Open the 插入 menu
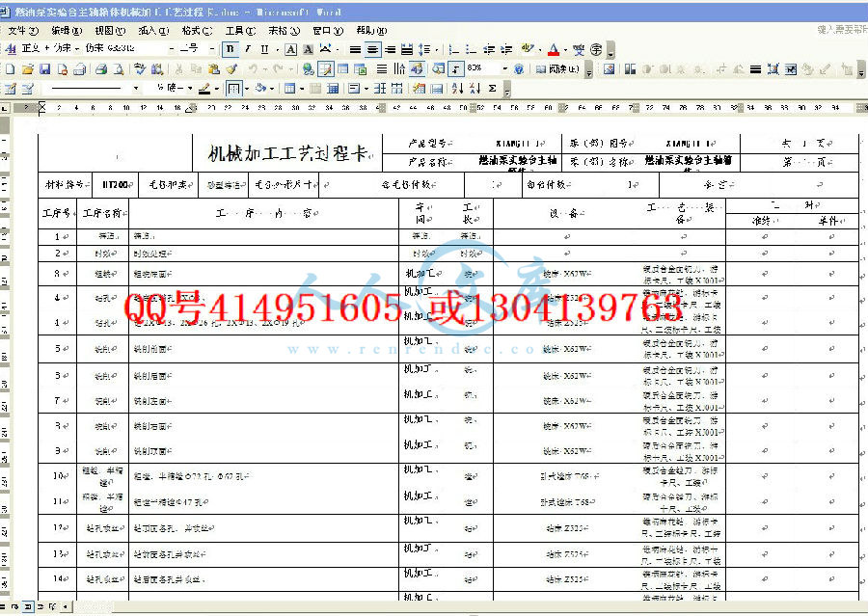Image resolution: width=868 pixels, height=616 pixels. pyautogui.click(x=153, y=31)
